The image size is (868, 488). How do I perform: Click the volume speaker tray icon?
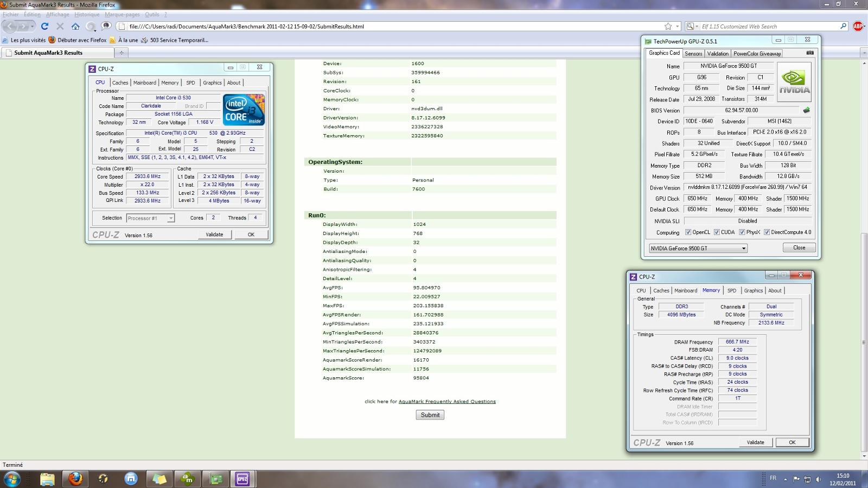point(818,479)
